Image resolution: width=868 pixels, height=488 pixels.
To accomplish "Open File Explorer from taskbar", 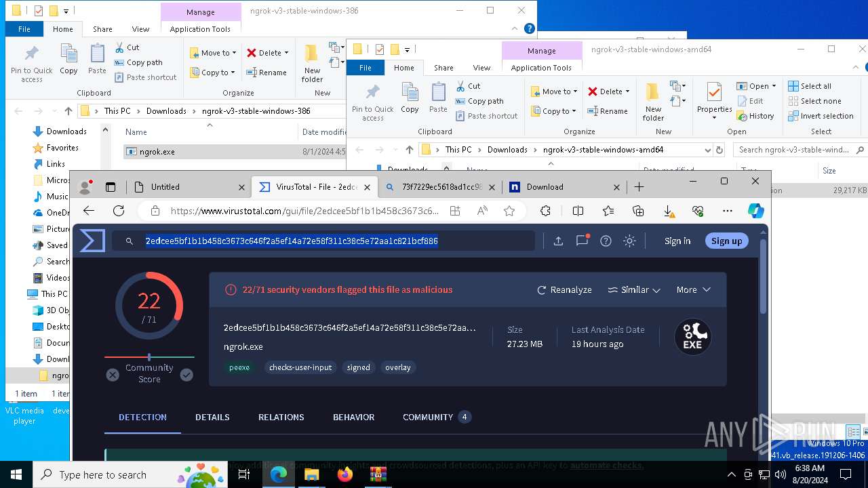I will point(311,474).
